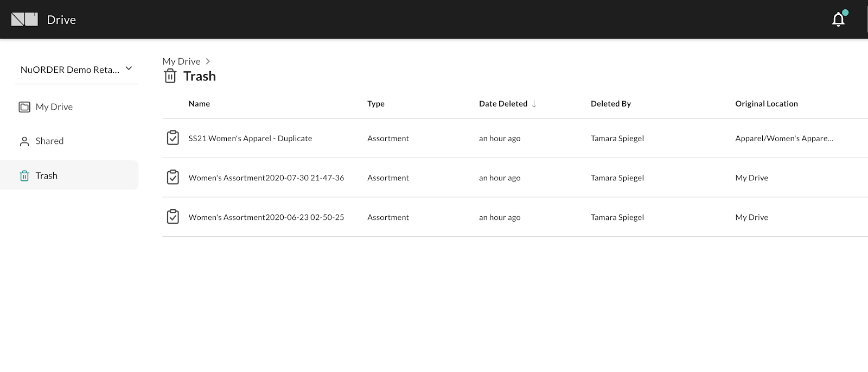Expand the NuORDER Demo Reta... account dropdown
Image resolution: width=868 pixels, height=372 pixels.
[76, 70]
